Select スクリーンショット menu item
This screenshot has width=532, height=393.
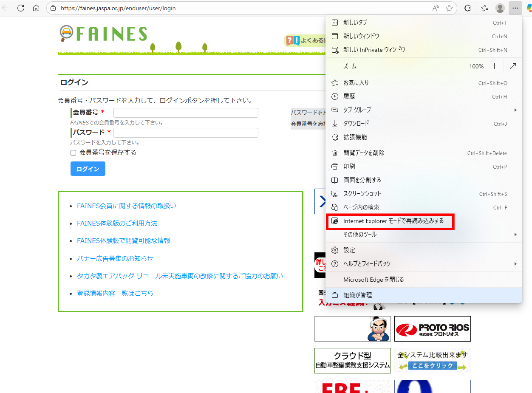424,194
